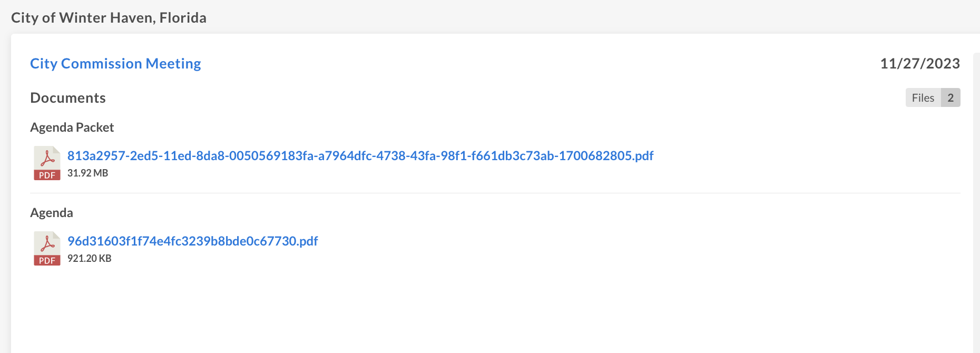Click the 921.20 KB file size text
The width and height of the screenshot is (980, 353).
click(89, 258)
